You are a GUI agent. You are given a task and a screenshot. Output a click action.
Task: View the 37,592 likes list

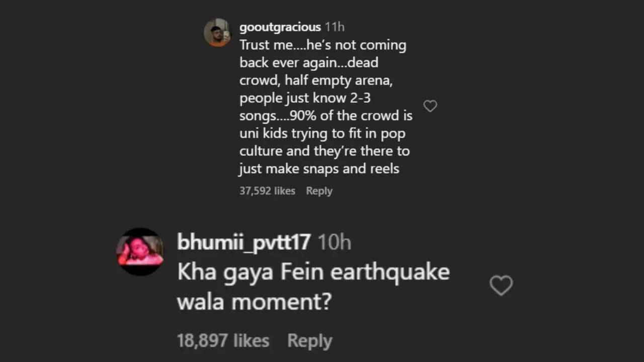click(x=267, y=191)
